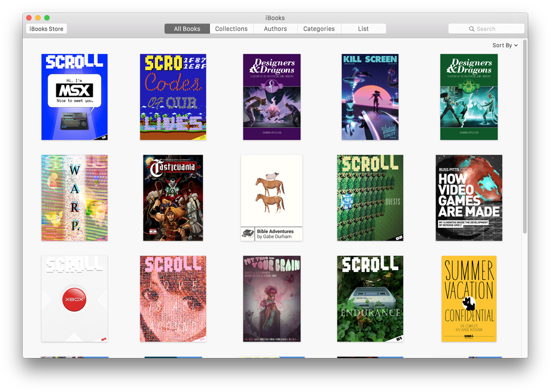Open the Scroll Xbox issue cover
This screenshot has width=550, height=392.
pos(74,299)
